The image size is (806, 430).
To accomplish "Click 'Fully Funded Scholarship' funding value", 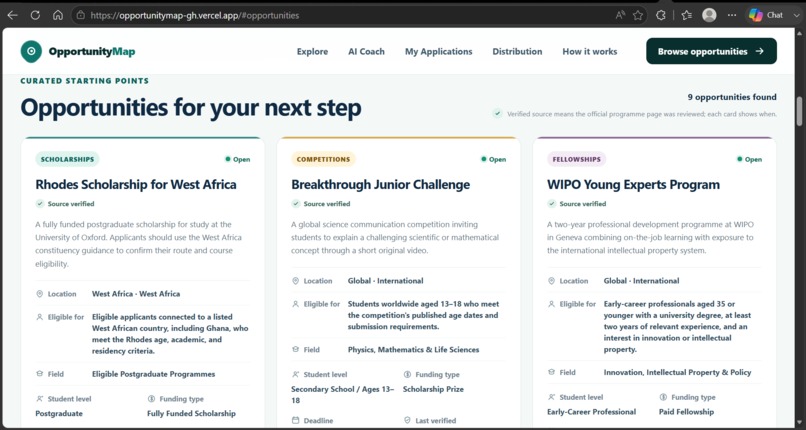I will click(x=191, y=413).
